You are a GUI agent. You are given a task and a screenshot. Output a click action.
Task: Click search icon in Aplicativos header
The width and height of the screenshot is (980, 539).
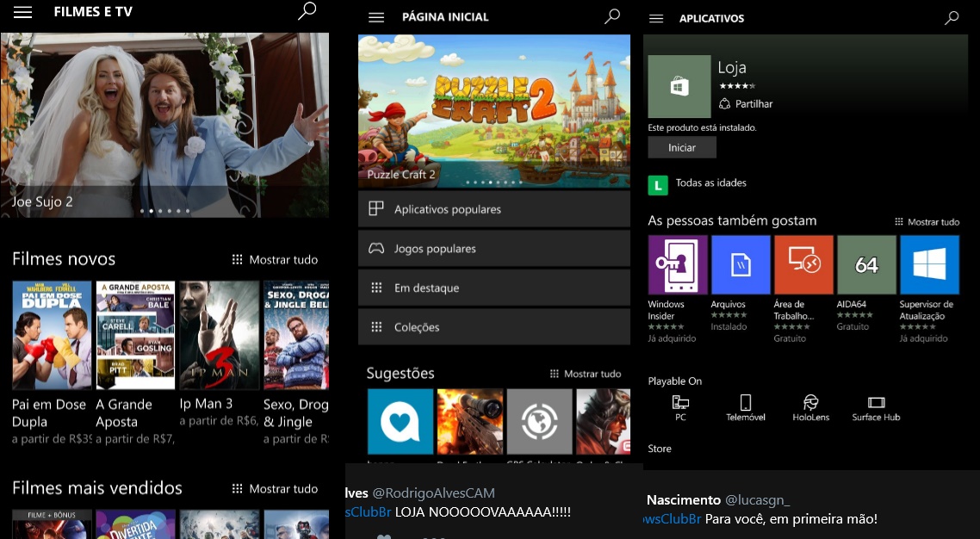tap(952, 18)
